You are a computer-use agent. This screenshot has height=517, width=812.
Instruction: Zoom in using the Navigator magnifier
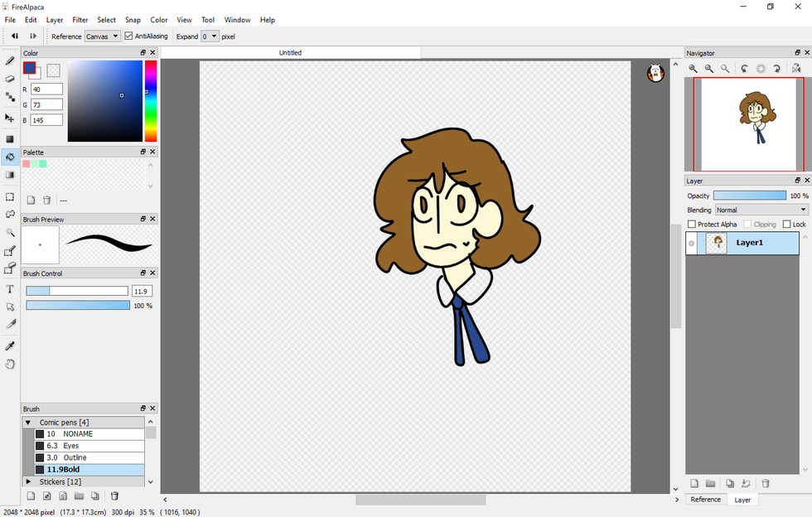point(693,69)
